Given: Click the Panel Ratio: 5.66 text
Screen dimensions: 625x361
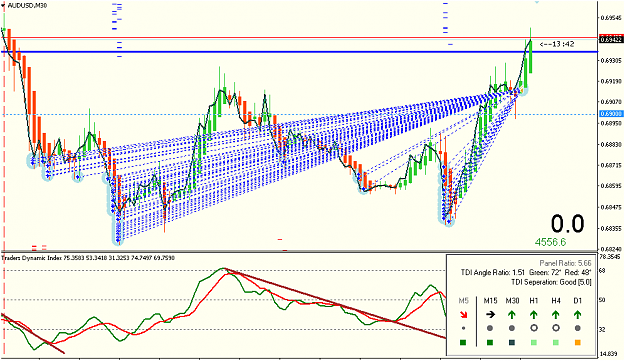Looking at the screenshot, I should coord(565,263).
